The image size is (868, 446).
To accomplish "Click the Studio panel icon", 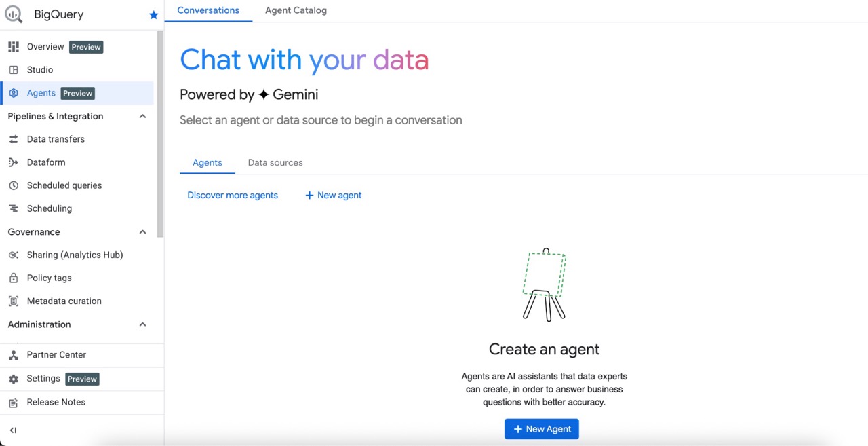I will (14, 70).
